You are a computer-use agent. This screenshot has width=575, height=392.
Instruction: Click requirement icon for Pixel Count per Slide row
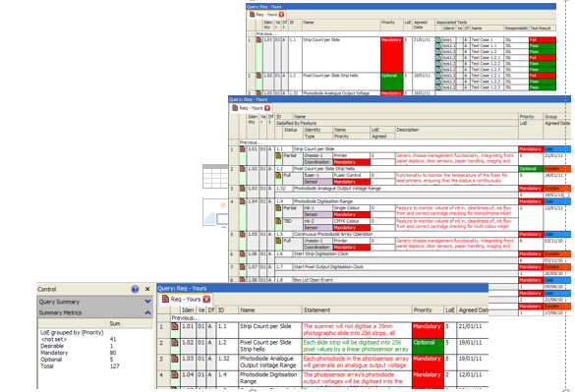(x=175, y=343)
